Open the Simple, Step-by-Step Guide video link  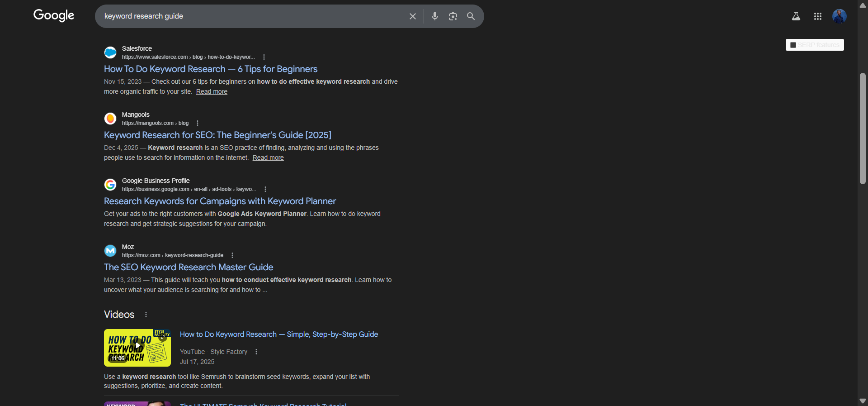pos(279,334)
